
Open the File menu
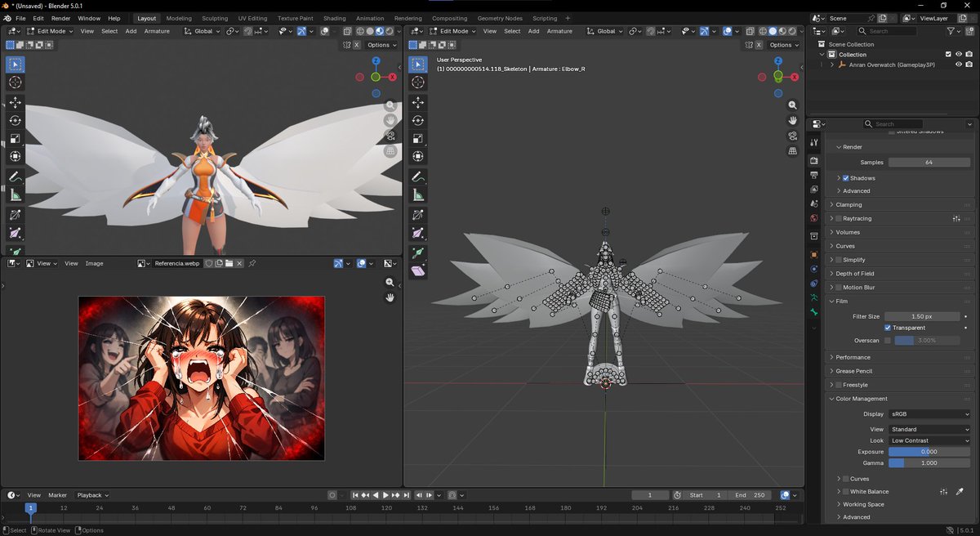point(20,18)
